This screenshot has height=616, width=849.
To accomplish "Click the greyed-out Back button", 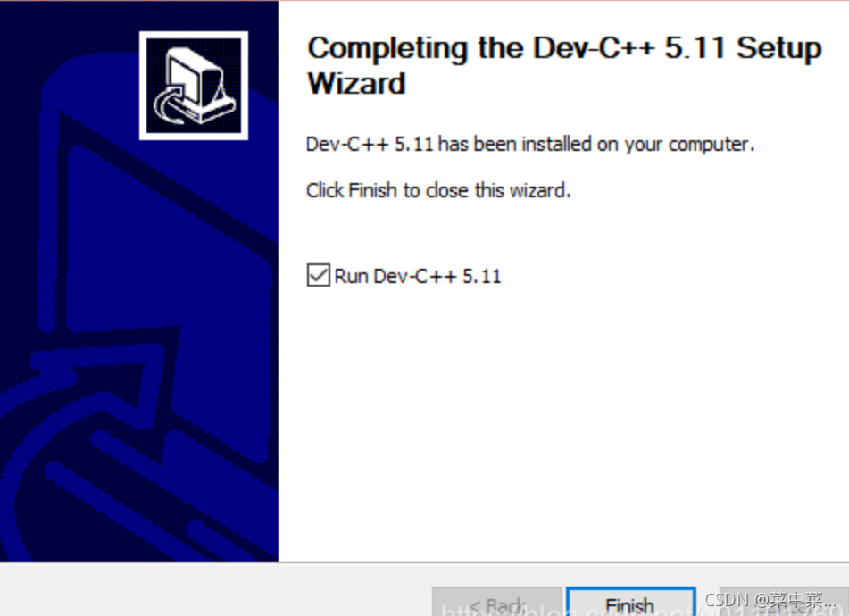I will (x=497, y=602).
